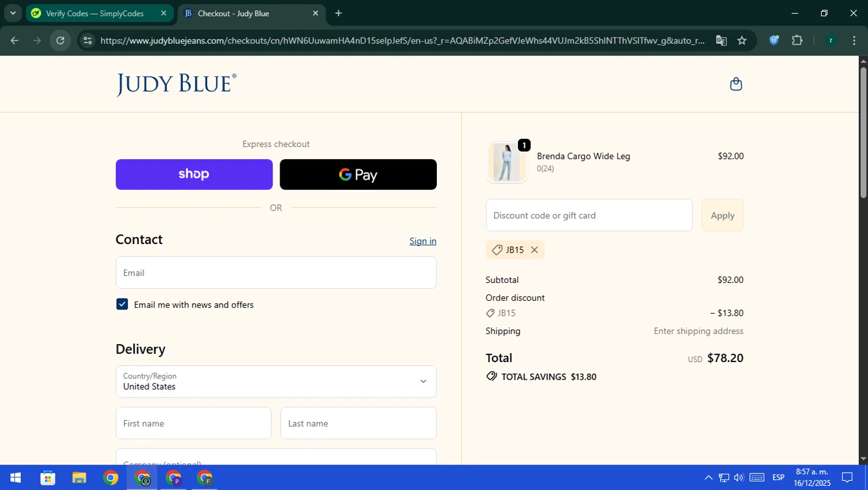Close the Verify Codes SimplyCodes tab
The width and height of the screenshot is (868, 490).
[164, 13]
